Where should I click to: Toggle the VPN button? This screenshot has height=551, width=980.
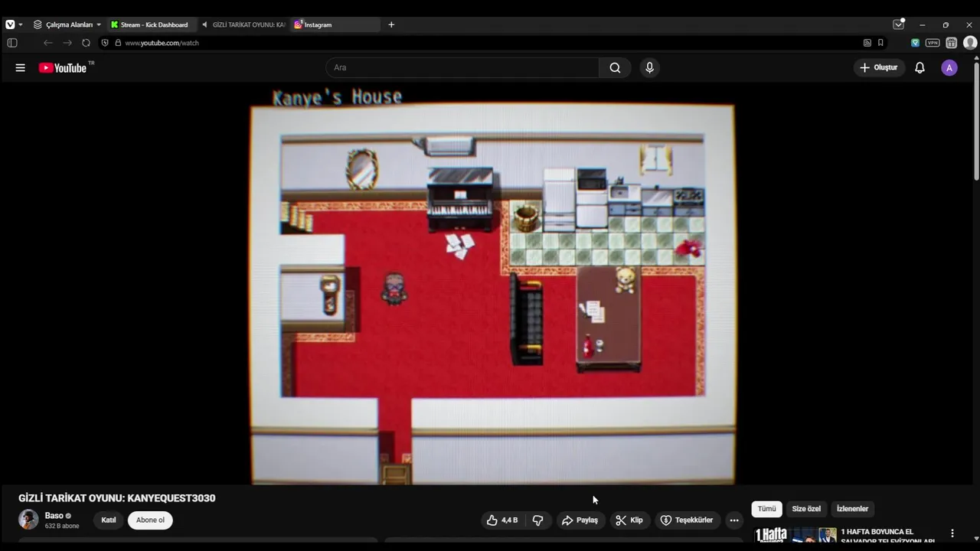933,43
